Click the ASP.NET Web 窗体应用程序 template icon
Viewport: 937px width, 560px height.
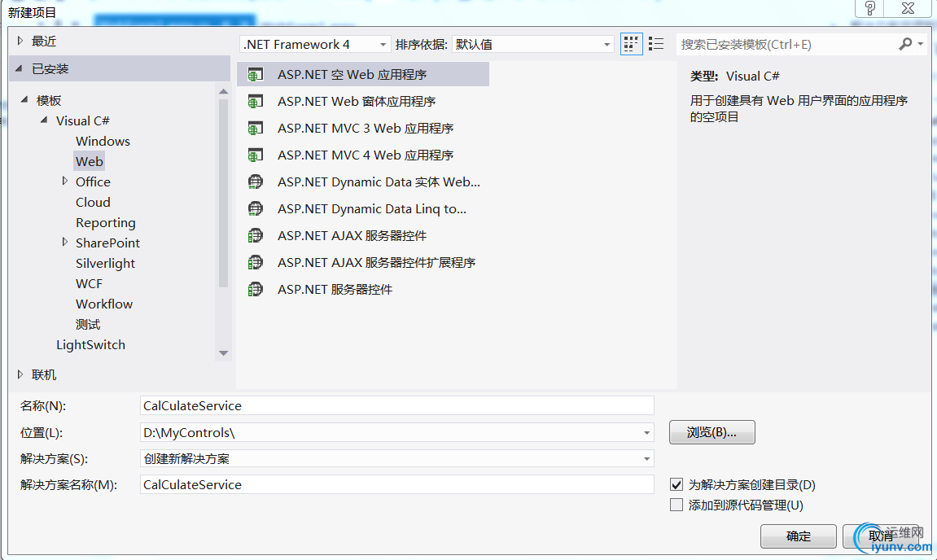(255, 102)
